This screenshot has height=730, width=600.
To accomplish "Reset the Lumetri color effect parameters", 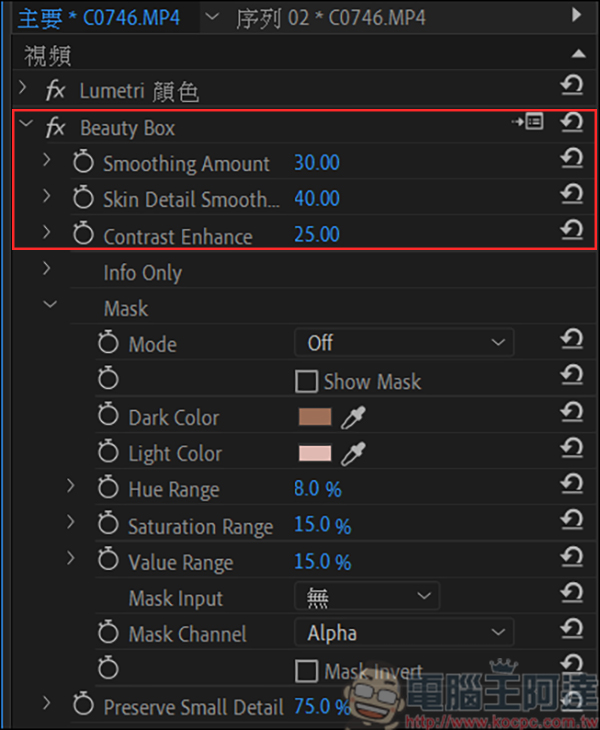I will click(x=572, y=87).
